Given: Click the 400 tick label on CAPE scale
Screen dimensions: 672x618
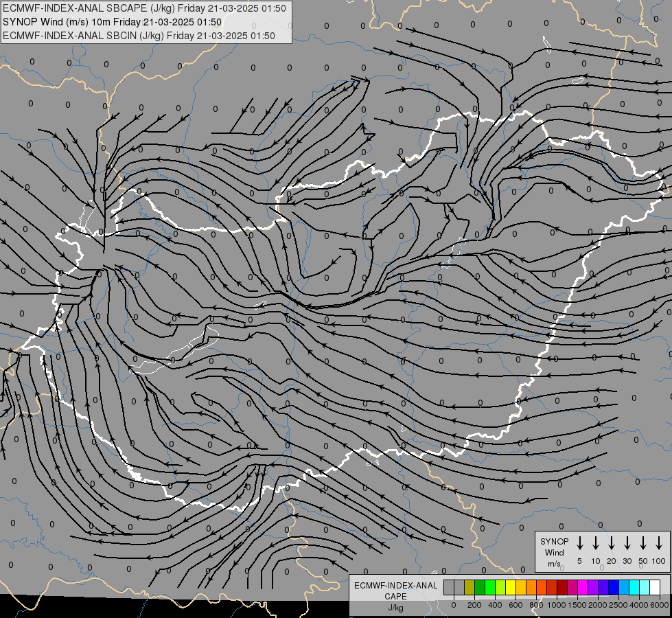Looking at the screenshot, I should tap(495, 605).
